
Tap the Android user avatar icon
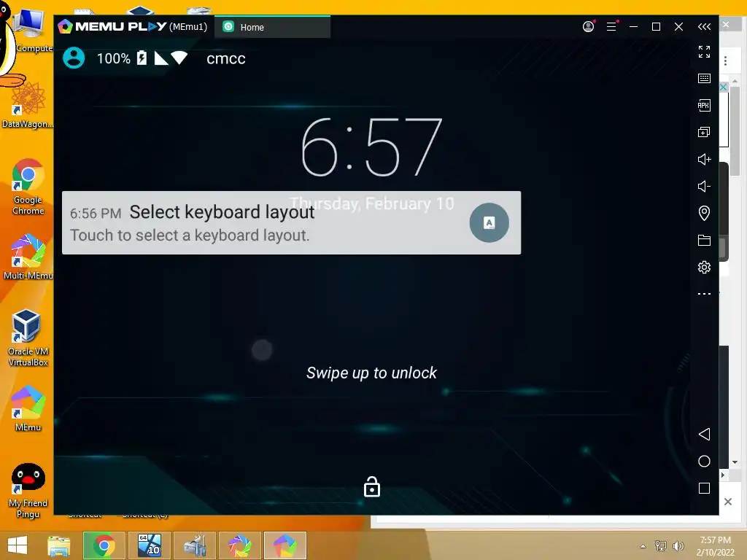coord(74,58)
